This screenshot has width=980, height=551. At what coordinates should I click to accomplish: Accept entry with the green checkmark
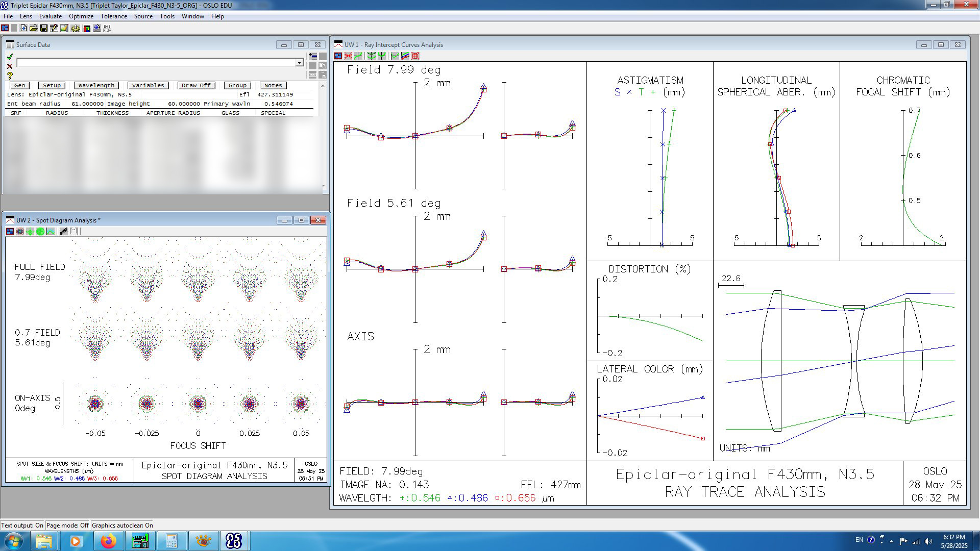click(9, 57)
